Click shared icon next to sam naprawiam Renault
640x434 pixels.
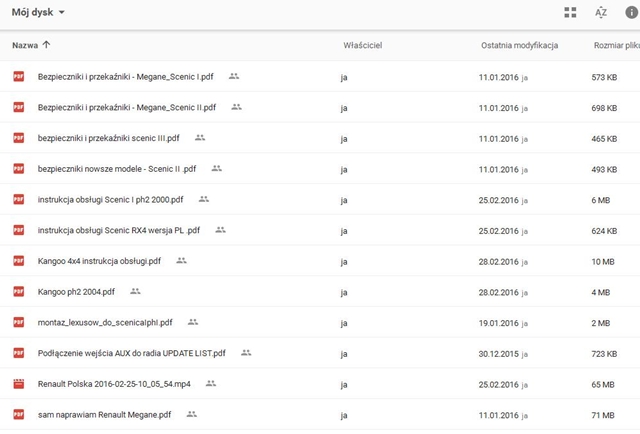191,414
